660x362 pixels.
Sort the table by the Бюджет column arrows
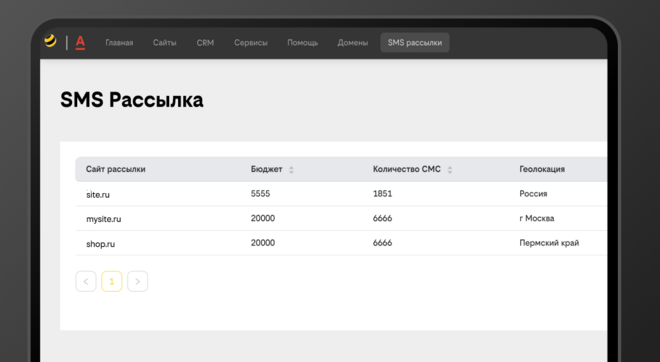pos(291,170)
